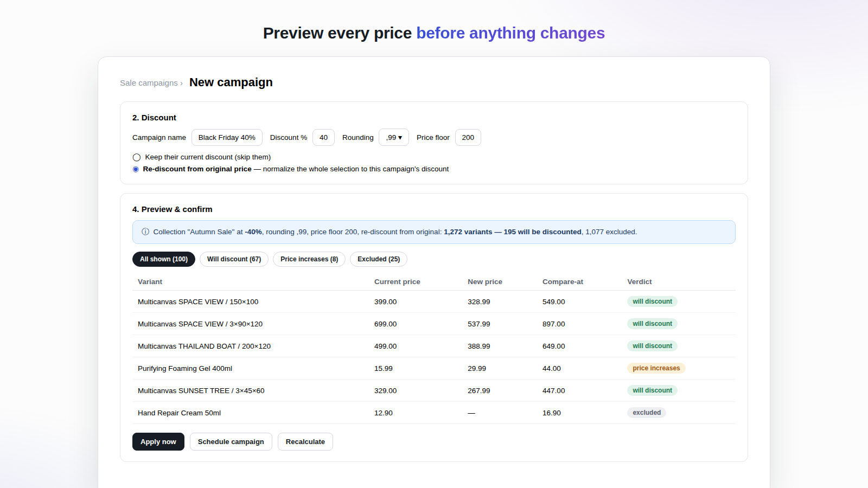Click the 'will discount' badge for SUNSET TREE row

(652, 390)
